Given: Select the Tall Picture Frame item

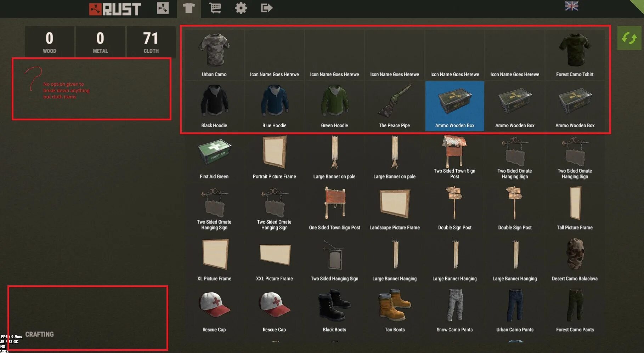Looking at the screenshot, I should pyautogui.click(x=575, y=208).
